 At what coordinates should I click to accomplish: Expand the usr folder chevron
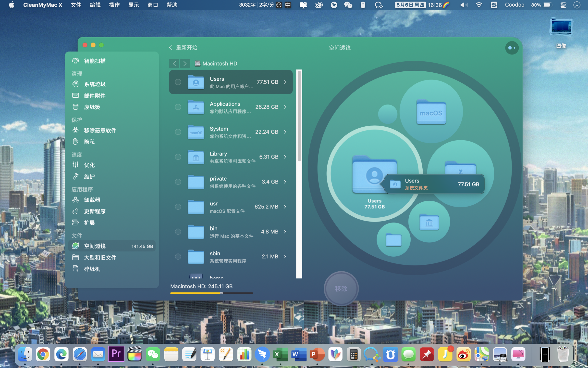click(285, 207)
